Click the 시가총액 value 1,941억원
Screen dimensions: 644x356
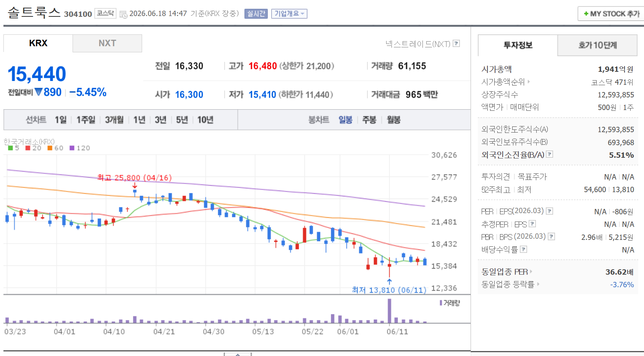tap(615, 69)
